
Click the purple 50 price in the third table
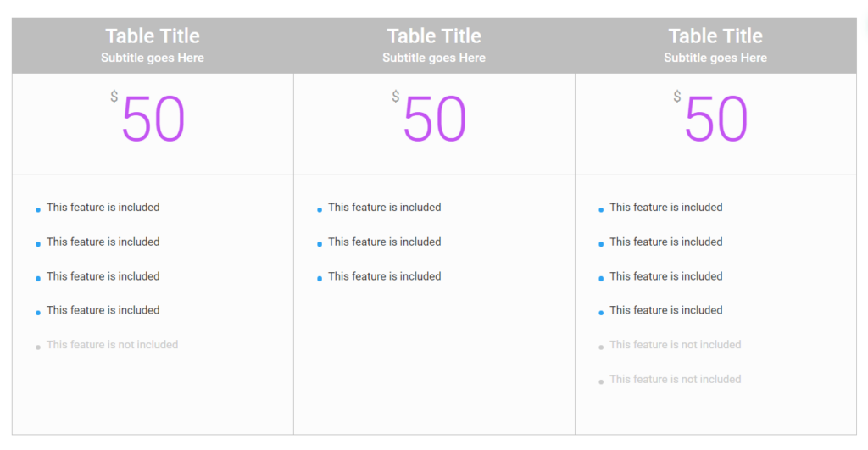716,119
